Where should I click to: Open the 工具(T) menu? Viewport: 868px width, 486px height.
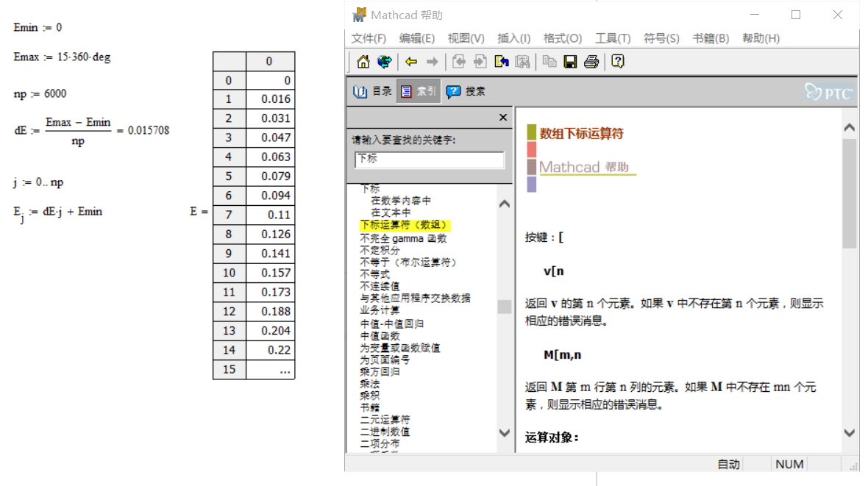tap(613, 38)
